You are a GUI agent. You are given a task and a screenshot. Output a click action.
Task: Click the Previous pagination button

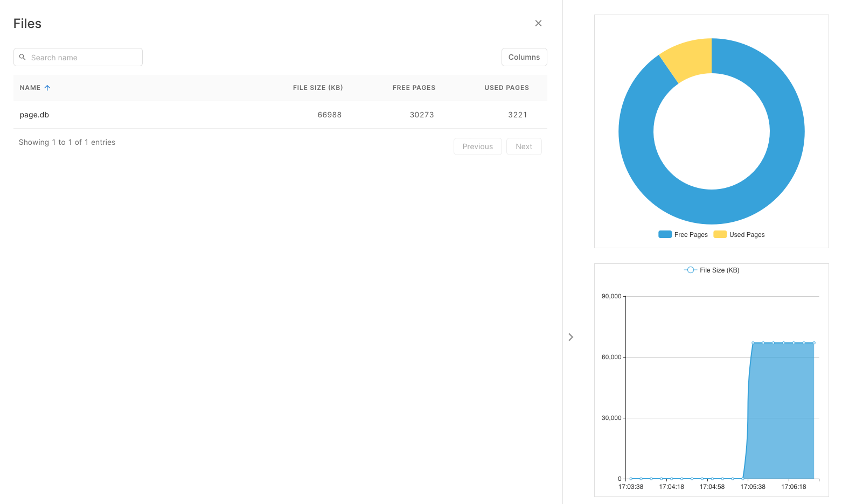pos(477,146)
